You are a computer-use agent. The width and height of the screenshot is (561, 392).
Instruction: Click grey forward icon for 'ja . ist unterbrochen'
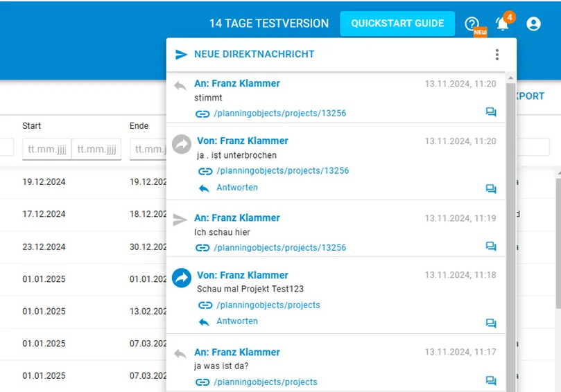pyautogui.click(x=182, y=144)
